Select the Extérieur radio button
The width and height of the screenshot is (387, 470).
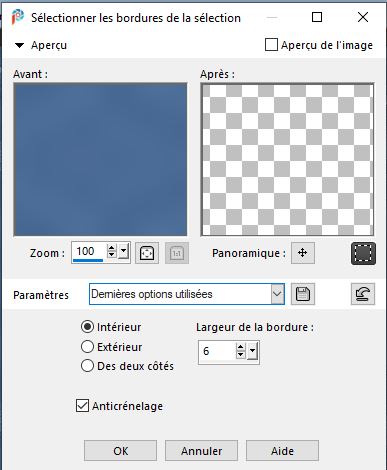(87, 347)
